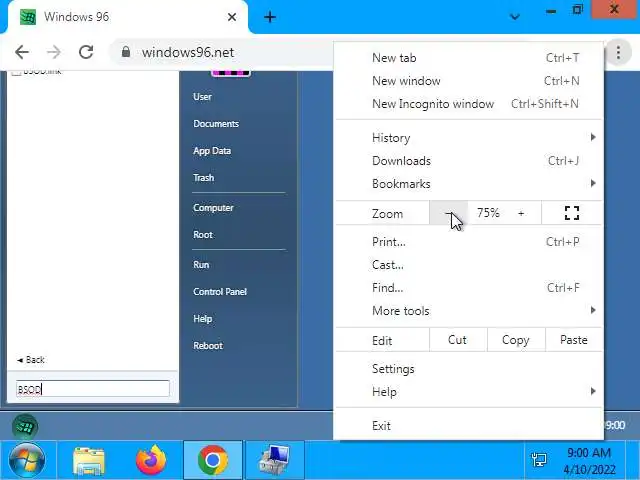Image resolution: width=640 pixels, height=480 pixels.
Task: Click the tab search chevron
Action: pos(515,17)
